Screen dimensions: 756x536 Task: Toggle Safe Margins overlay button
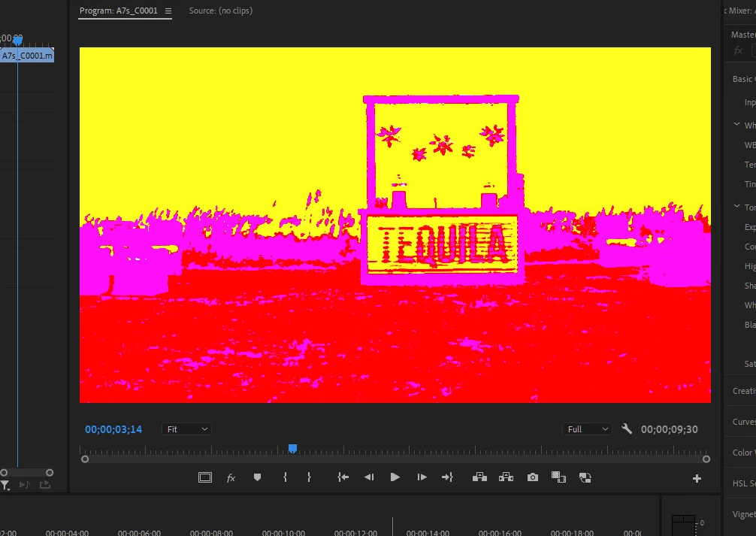(205, 477)
